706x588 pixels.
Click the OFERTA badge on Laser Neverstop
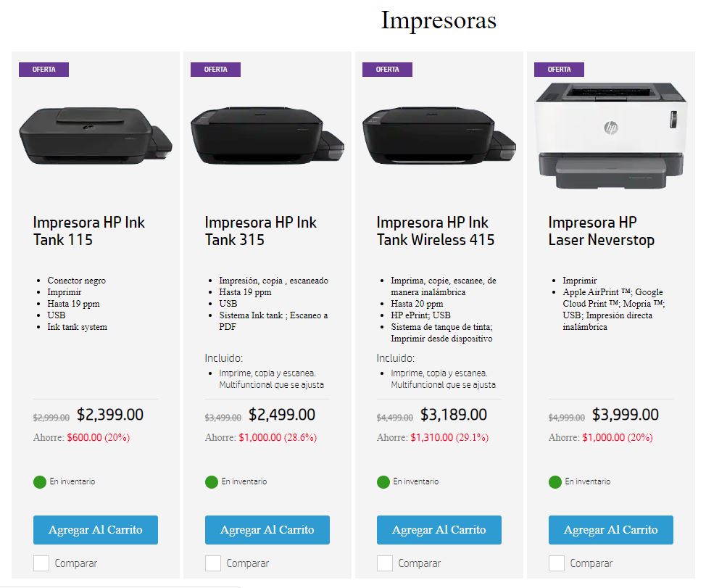tap(559, 70)
